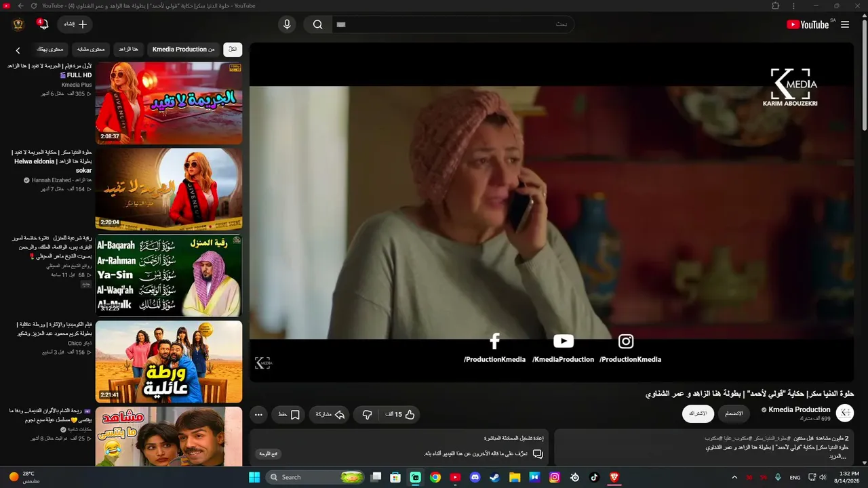
Task: Open Instagram from the taskbar
Action: point(554,477)
